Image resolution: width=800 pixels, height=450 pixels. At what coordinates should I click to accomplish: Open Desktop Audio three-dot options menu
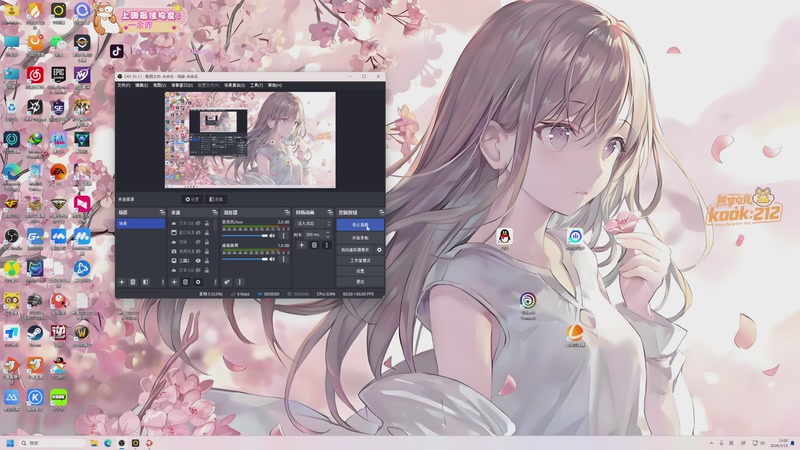[x=283, y=259]
